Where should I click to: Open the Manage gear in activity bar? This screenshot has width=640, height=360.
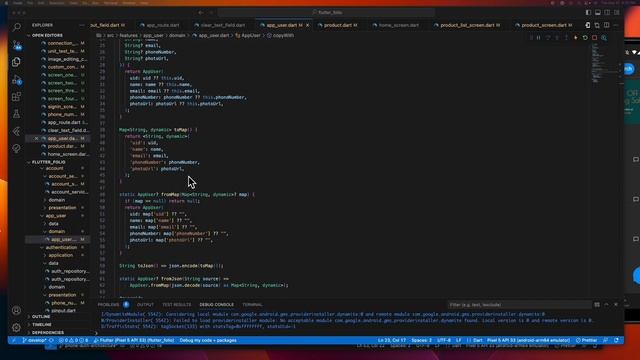pos(16,327)
